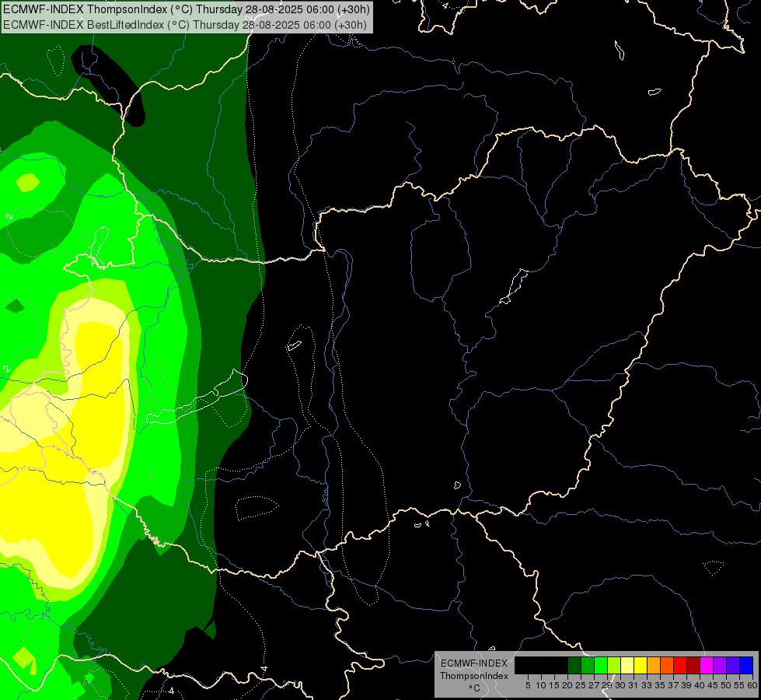Image resolution: width=761 pixels, height=700 pixels.
Task: Click the legend value label 27
Action: pos(594,685)
